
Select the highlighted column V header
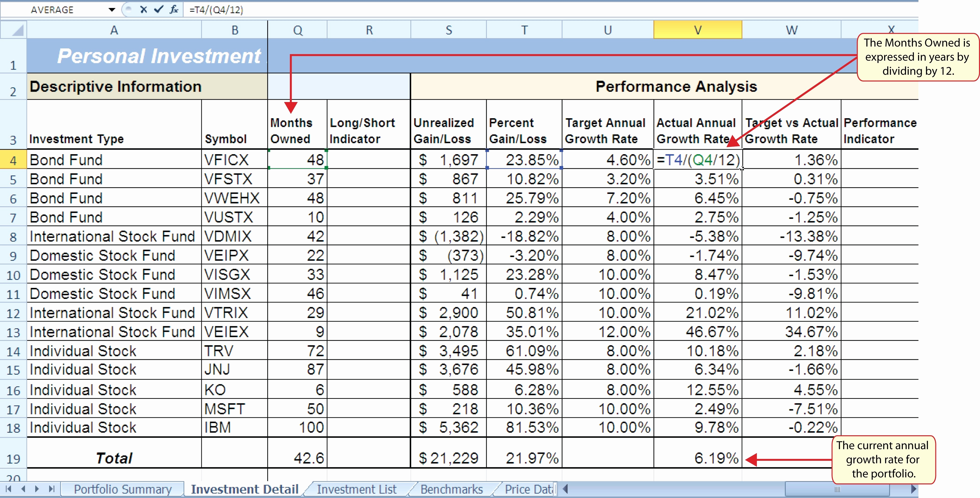697,29
